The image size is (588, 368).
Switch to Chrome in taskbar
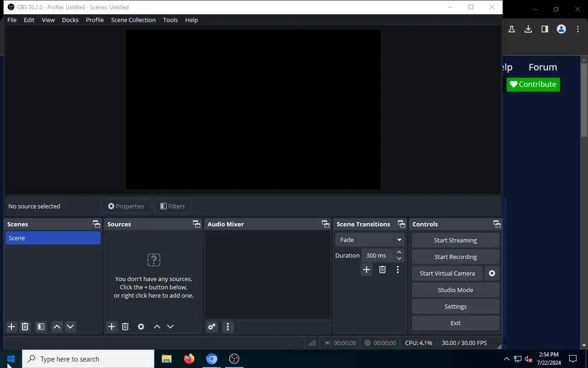pos(211,359)
